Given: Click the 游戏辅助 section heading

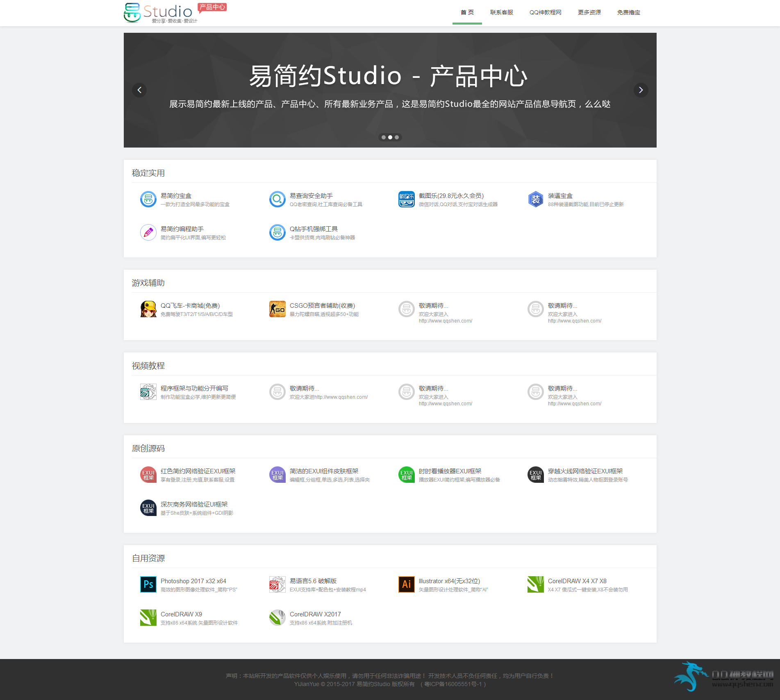Looking at the screenshot, I should point(148,283).
